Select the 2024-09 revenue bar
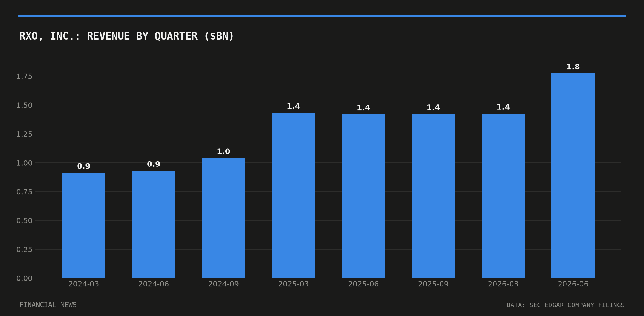 tap(224, 218)
